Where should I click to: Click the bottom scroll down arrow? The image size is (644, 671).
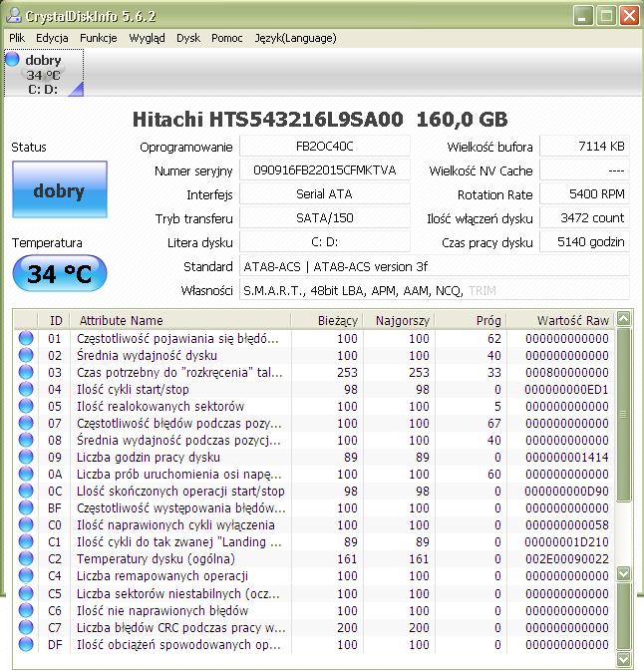[623, 659]
